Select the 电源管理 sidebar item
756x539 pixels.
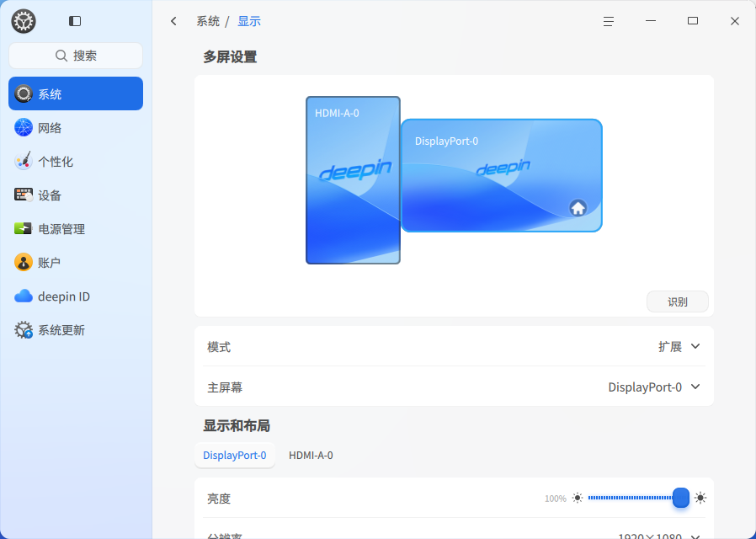76,228
